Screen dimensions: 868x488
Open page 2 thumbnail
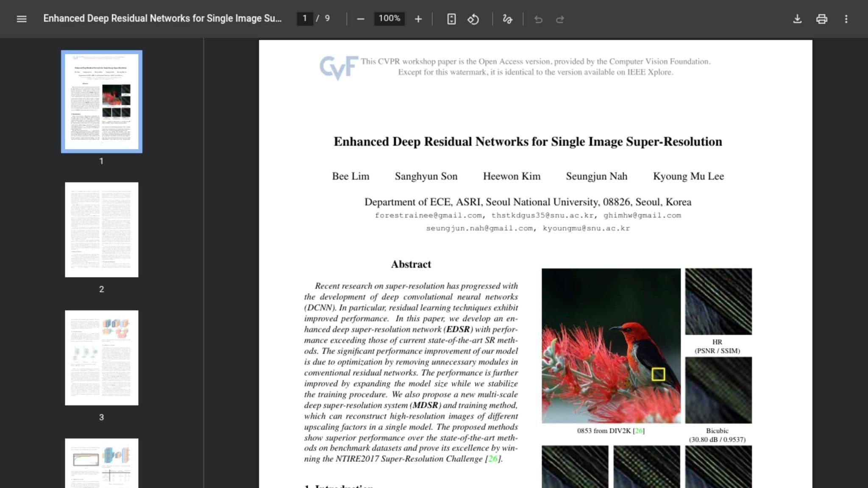pos(102,230)
